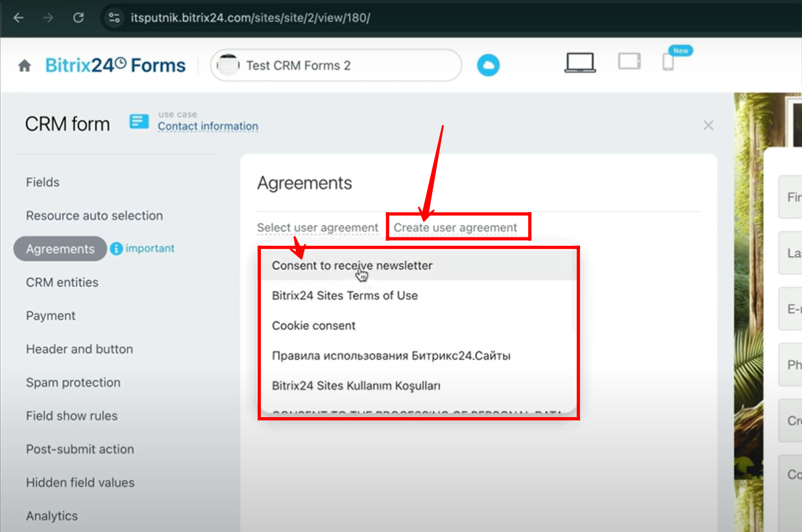Click the address bar URL

pyautogui.click(x=250, y=18)
